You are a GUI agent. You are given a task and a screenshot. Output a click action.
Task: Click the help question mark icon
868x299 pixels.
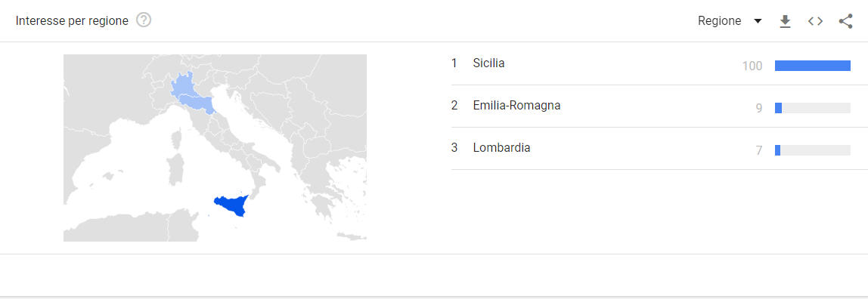(144, 20)
